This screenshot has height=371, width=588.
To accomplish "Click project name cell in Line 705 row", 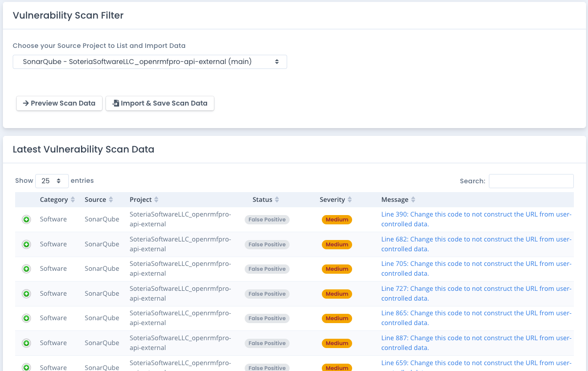I will tap(180, 268).
